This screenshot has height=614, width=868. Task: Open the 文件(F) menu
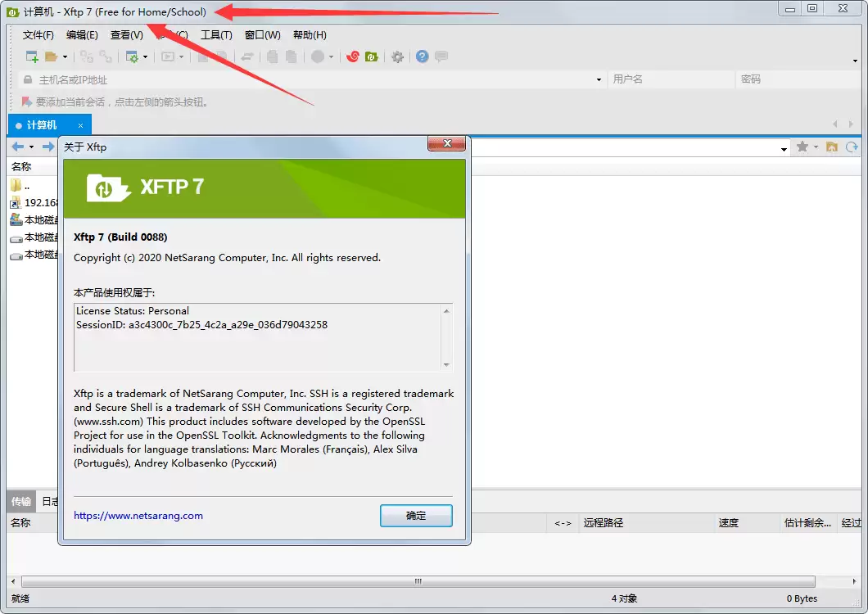(38, 35)
